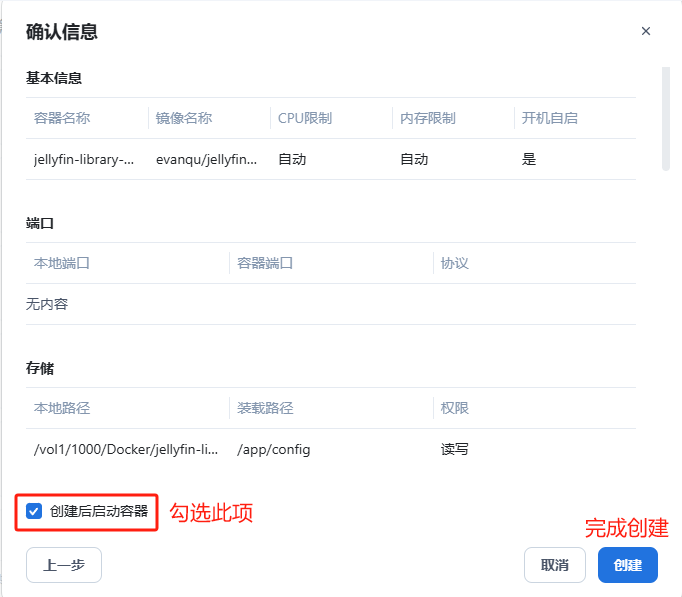This screenshot has height=597, width=682.
Task: Toggle the 创建后启动容器 checkbox
Action: (34, 511)
